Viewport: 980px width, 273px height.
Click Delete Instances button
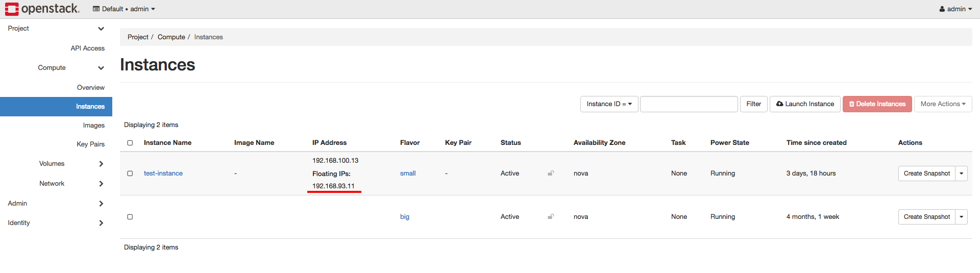[x=877, y=104]
